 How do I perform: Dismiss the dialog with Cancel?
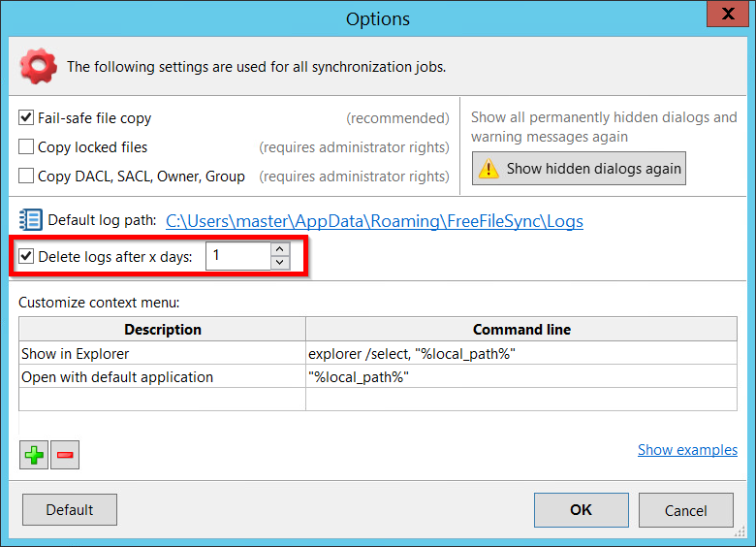(x=685, y=510)
